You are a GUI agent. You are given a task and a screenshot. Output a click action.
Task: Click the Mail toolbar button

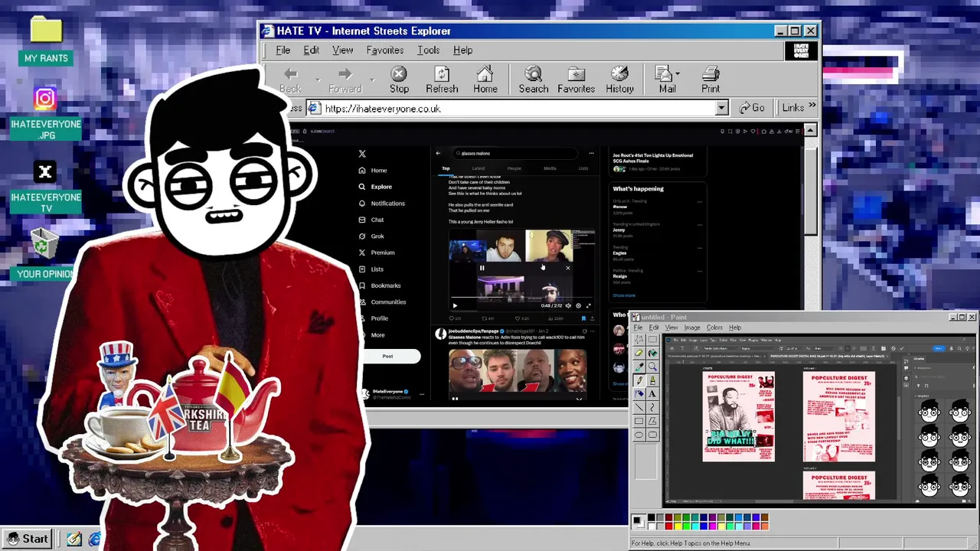[x=667, y=80]
